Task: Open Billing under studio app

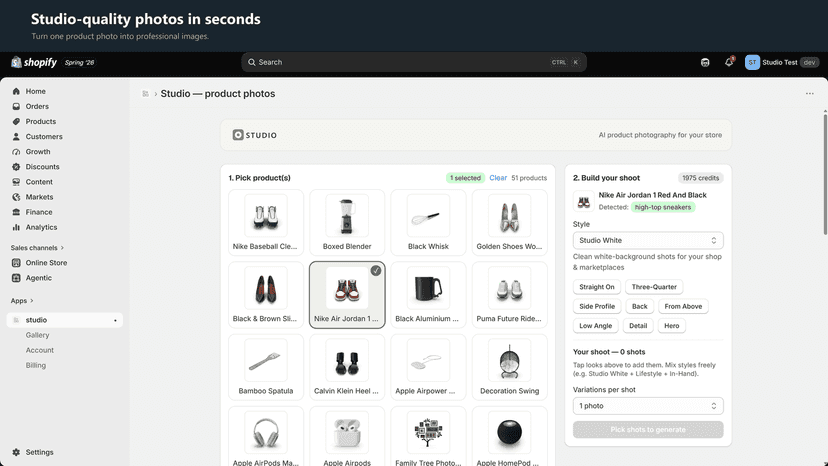Action: 36,365
